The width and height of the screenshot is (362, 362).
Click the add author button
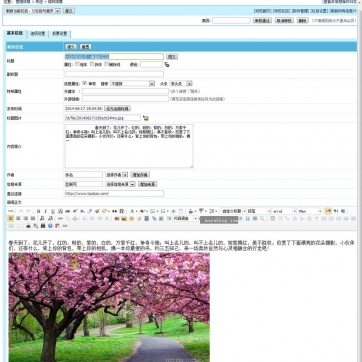pos(140,175)
